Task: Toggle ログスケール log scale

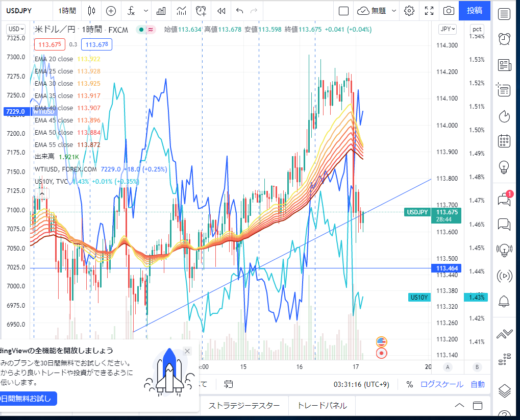Action: 442,384
